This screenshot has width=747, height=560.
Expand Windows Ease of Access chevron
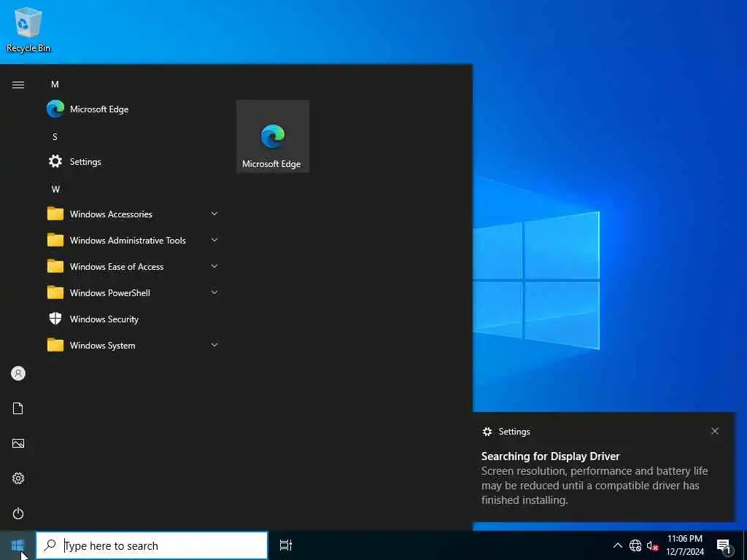(x=214, y=266)
